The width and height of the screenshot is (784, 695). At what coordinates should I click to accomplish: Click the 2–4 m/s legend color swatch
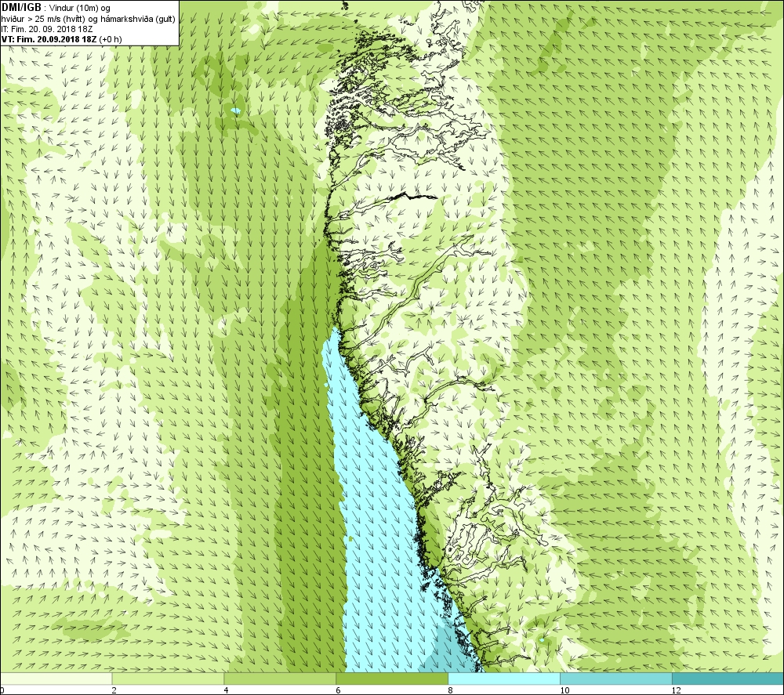168,679
